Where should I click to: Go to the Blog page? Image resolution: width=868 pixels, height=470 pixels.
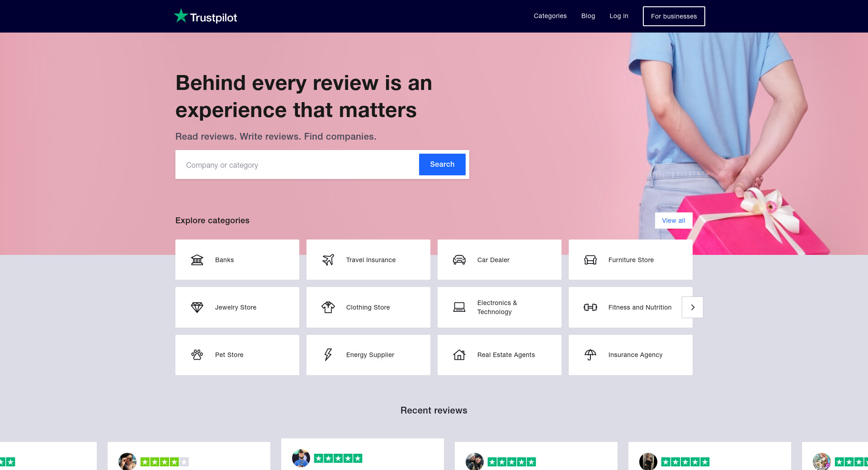[x=588, y=16]
